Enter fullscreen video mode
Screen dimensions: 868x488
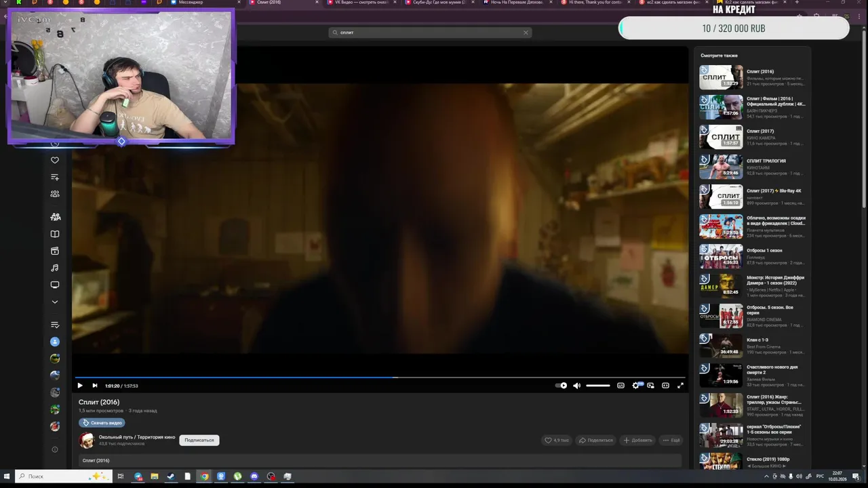pos(680,386)
